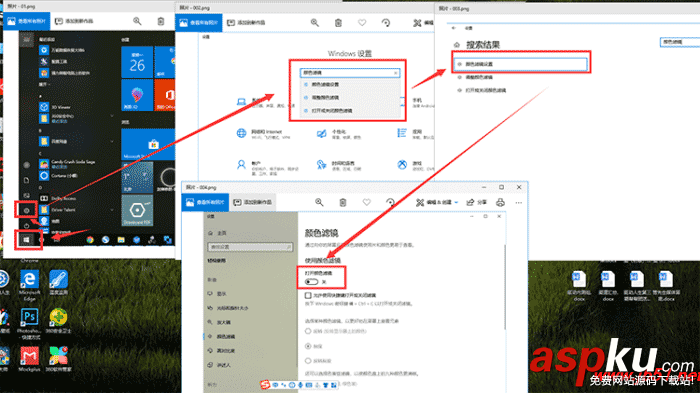This screenshot has height=393, width=700.
Task: Click the Windows Settings search field
Action: [x=350, y=73]
